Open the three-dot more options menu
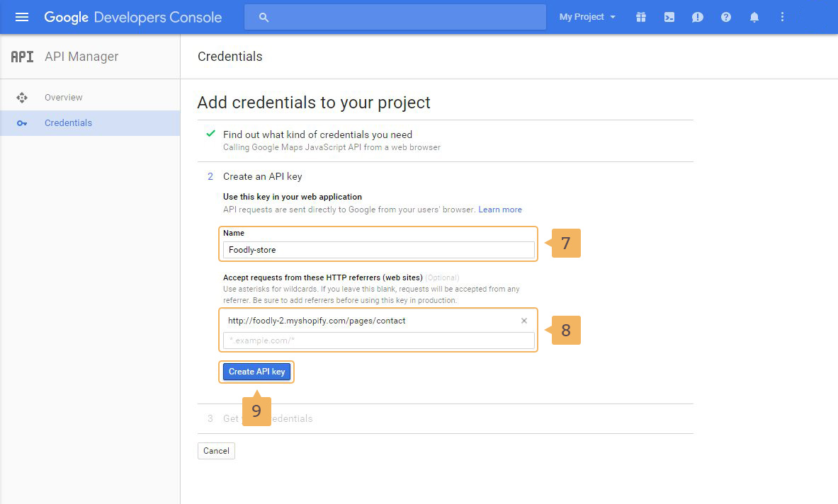The image size is (838, 504). click(x=783, y=17)
